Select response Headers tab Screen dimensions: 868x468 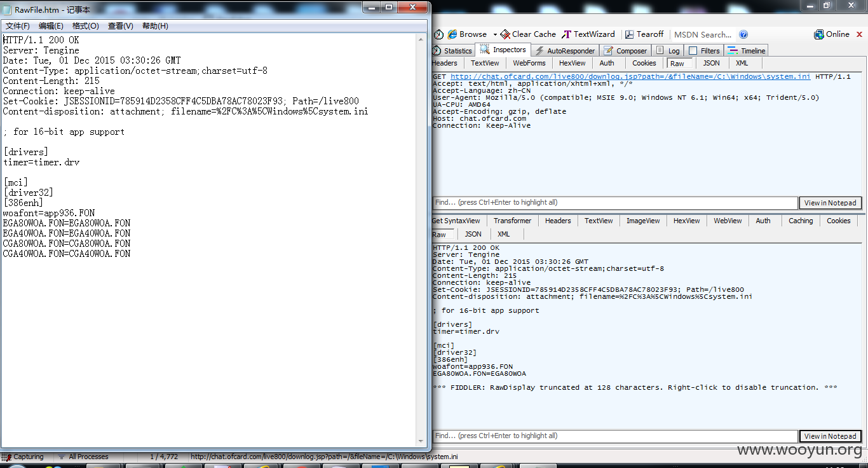pyautogui.click(x=558, y=221)
